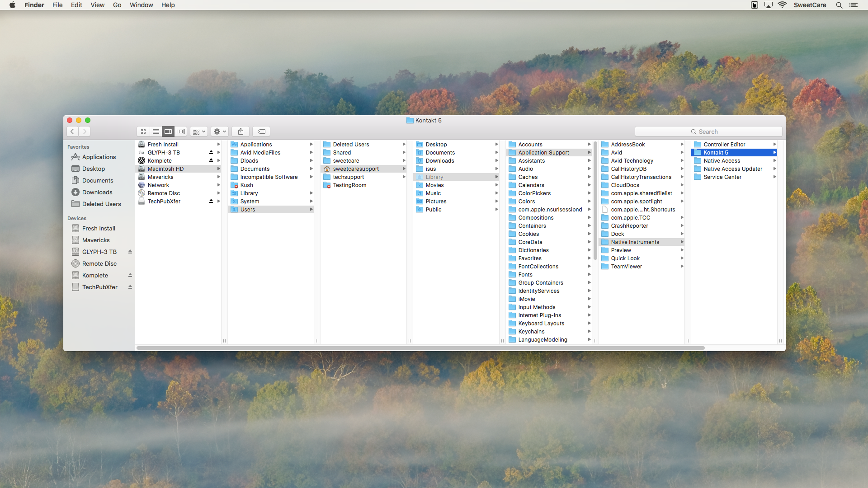Select Macintosh HD in first column

tap(178, 169)
